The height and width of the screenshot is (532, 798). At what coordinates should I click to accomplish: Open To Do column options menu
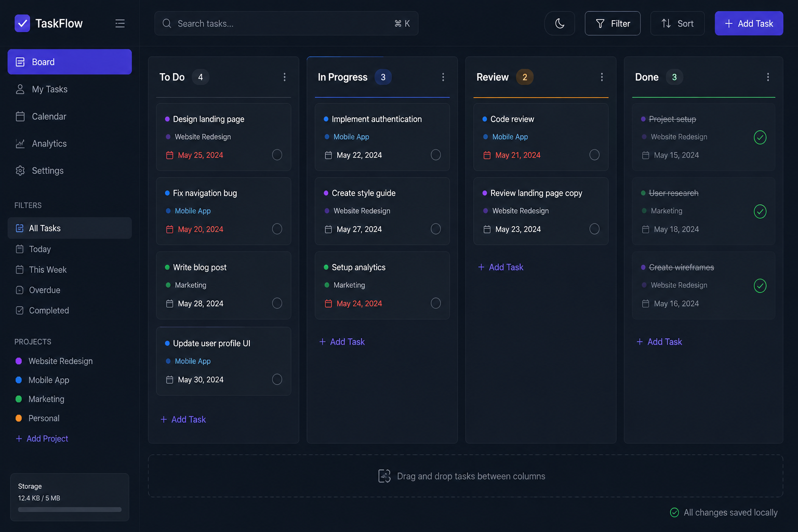(x=284, y=77)
